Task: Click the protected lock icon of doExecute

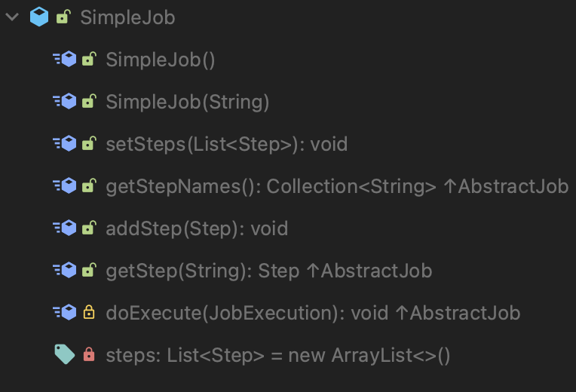Action: click(x=89, y=312)
